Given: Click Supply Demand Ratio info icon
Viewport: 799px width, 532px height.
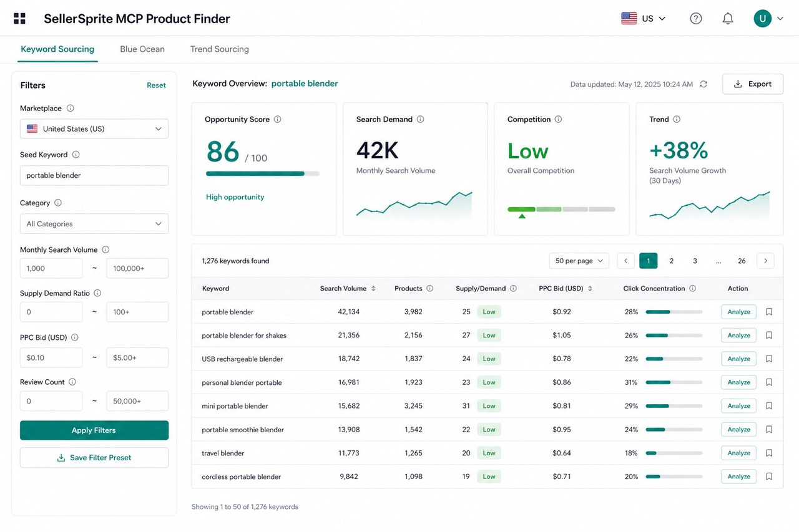Looking at the screenshot, I should [x=97, y=293].
